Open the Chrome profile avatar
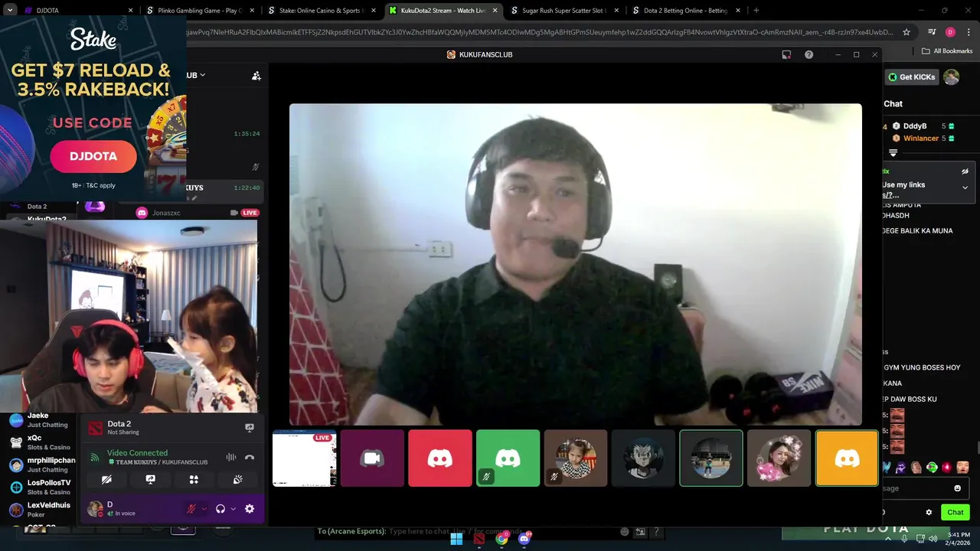 pyautogui.click(x=950, y=32)
